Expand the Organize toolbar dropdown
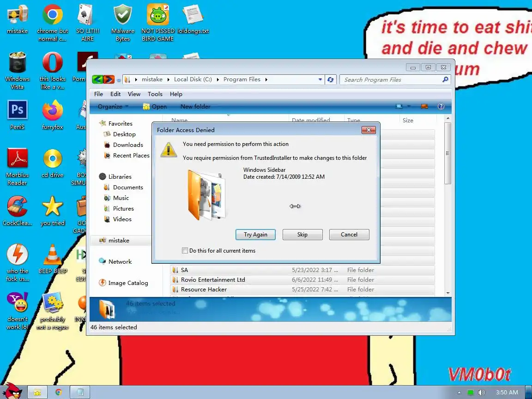Image resolution: width=532 pixels, height=399 pixels. click(x=113, y=107)
